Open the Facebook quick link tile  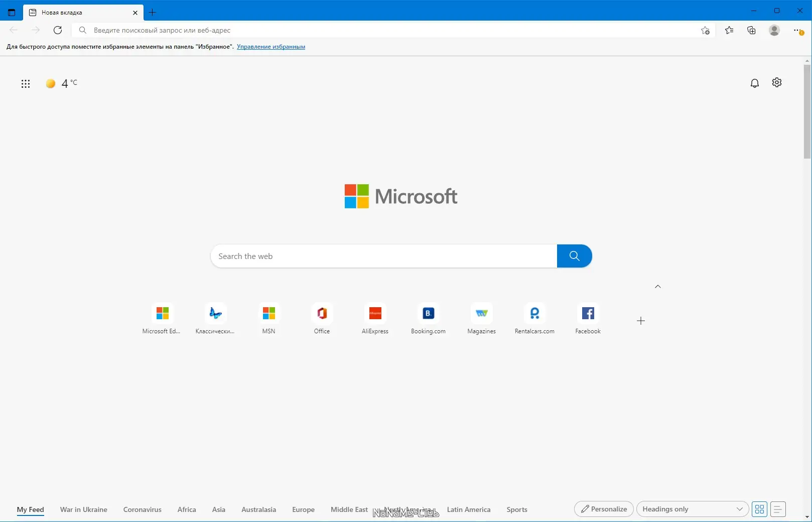coord(588,319)
